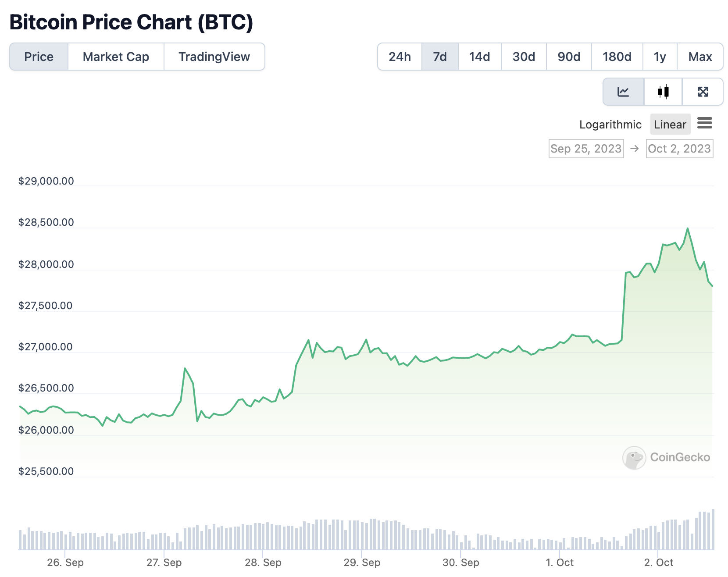Open the chart hamburger menu
Screen dimensions: 728x577
(x=705, y=123)
